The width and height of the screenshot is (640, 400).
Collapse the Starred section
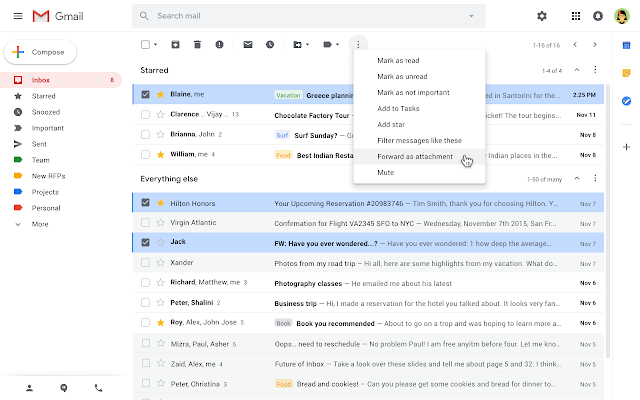[x=576, y=70]
